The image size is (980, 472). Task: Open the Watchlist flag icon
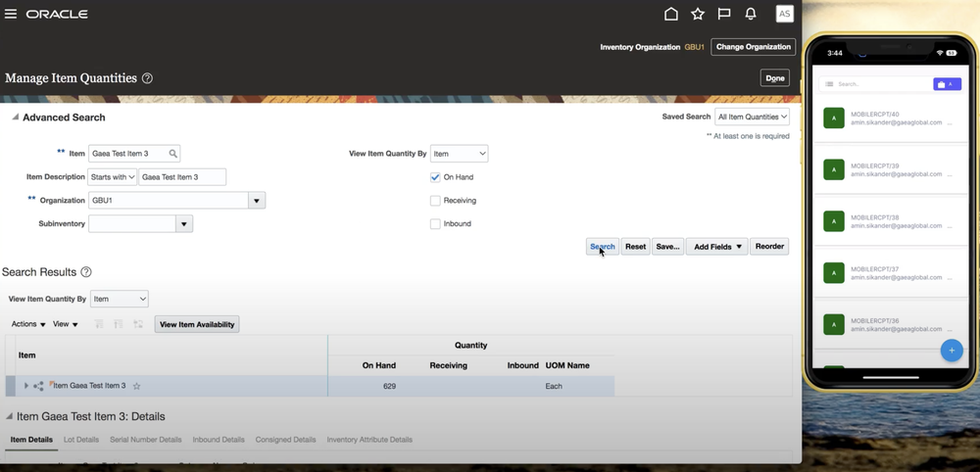(x=724, y=14)
